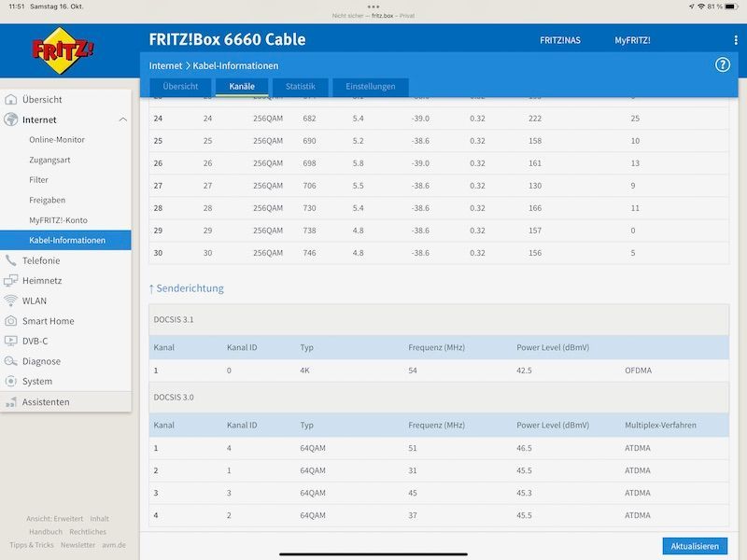747x560 pixels.
Task: Click the Heimnetz network icon
Action: 10,281
